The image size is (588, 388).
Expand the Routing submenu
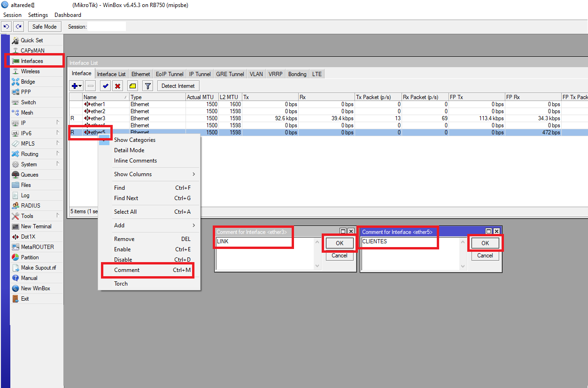(x=37, y=154)
